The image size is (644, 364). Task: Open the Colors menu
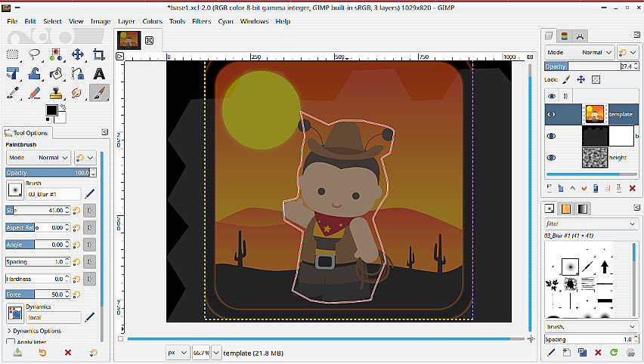coord(152,21)
